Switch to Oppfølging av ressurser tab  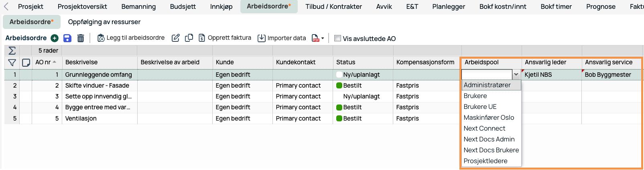104,22
